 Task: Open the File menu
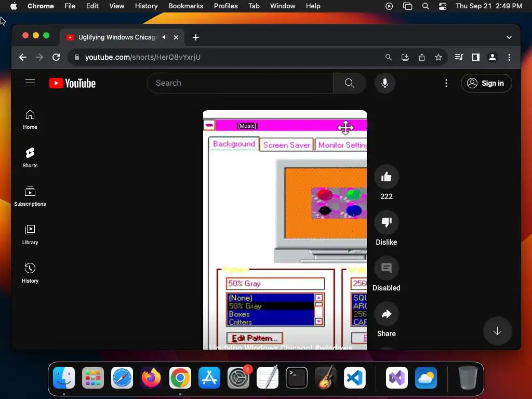[70, 6]
